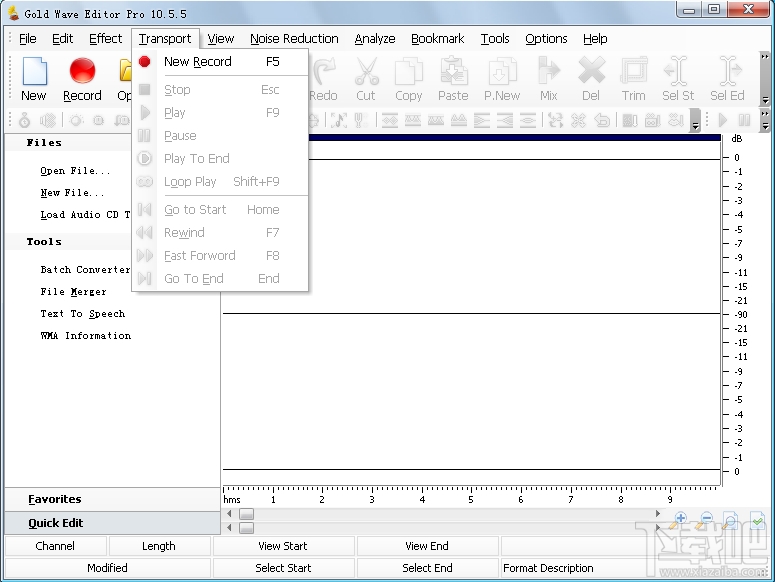Click the Cut scissors icon
Screen dimensions: 775x582
coord(366,71)
